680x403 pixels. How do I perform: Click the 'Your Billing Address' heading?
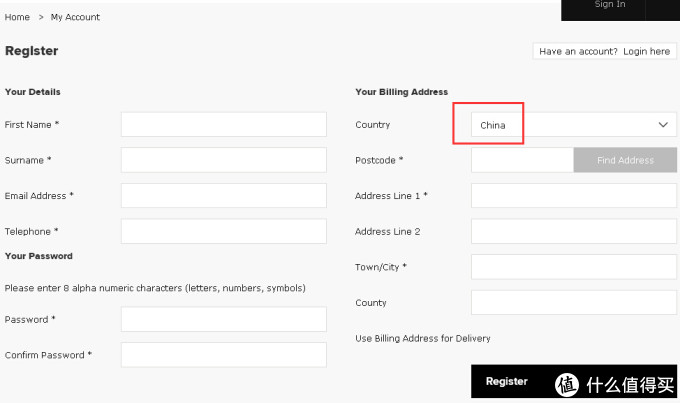pyautogui.click(x=402, y=92)
